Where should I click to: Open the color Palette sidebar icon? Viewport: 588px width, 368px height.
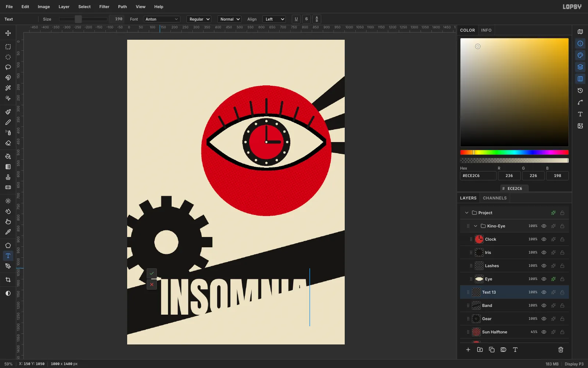pyautogui.click(x=580, y=55)
